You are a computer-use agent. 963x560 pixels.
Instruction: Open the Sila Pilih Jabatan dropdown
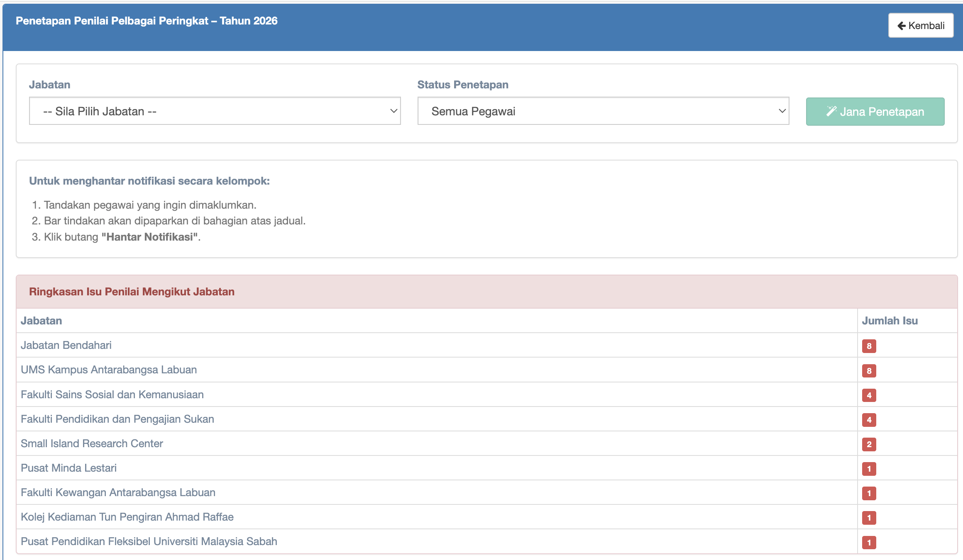click(x=215, y=111)
